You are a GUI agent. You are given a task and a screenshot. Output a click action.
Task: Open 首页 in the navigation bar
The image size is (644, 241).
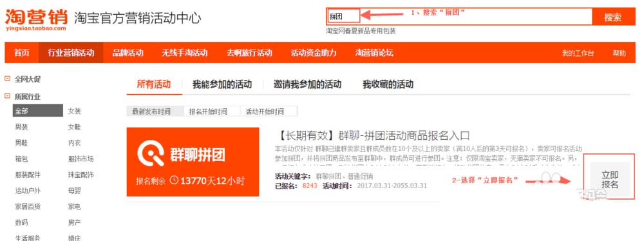(22, 53)
